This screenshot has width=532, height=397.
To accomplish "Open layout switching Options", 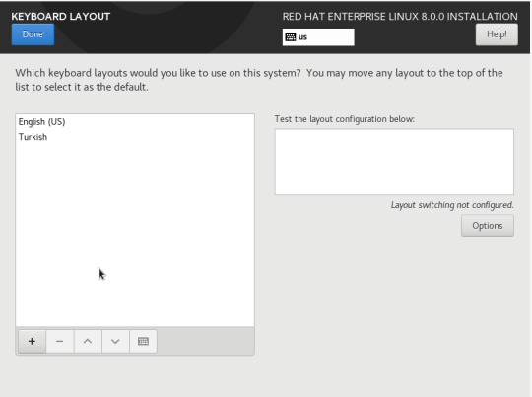I will click(x=488, y=226).
